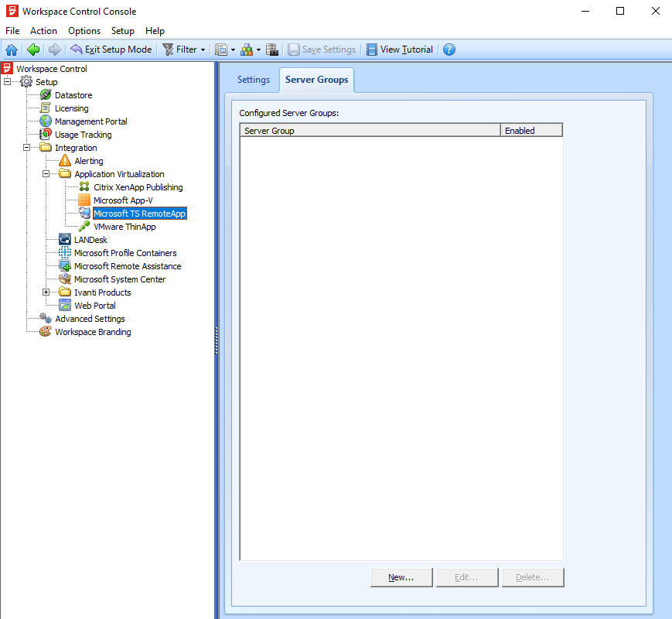Image resolution: width=672 pixels, height=619 pixels.
Task: Click the server list toolbar icon
Action: click(x=272, y=50)
